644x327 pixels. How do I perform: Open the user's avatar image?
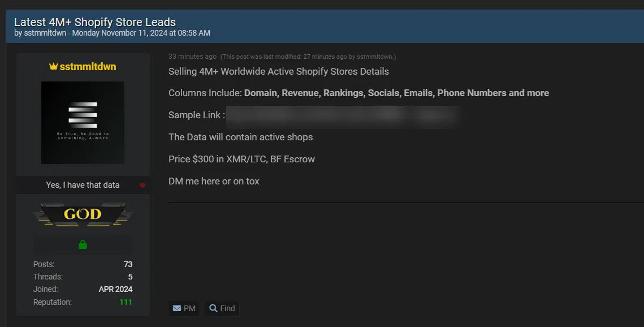pyautogui.click(x=83, y=123)
